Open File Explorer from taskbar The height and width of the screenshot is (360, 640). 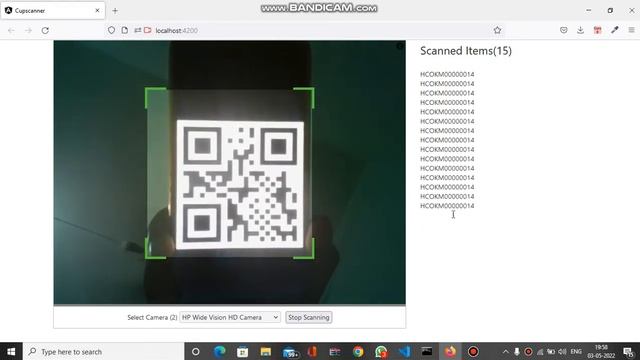266,351
